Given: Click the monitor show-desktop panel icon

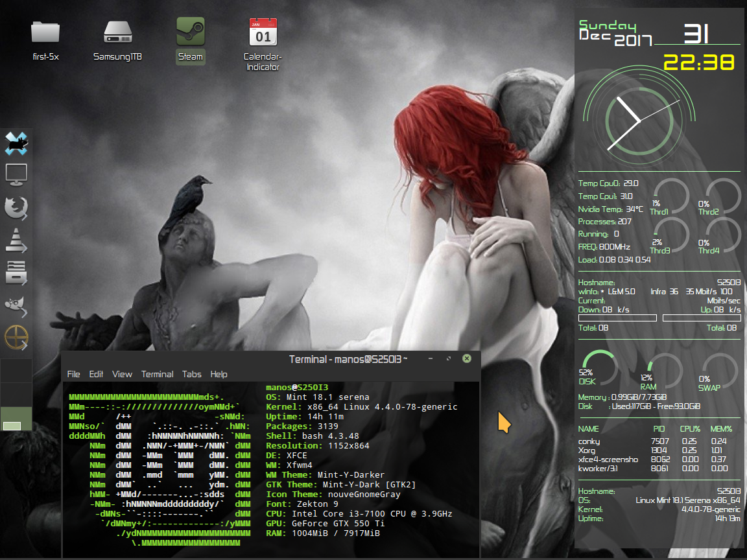Looking at the screenshot, I should coord(16,175).
